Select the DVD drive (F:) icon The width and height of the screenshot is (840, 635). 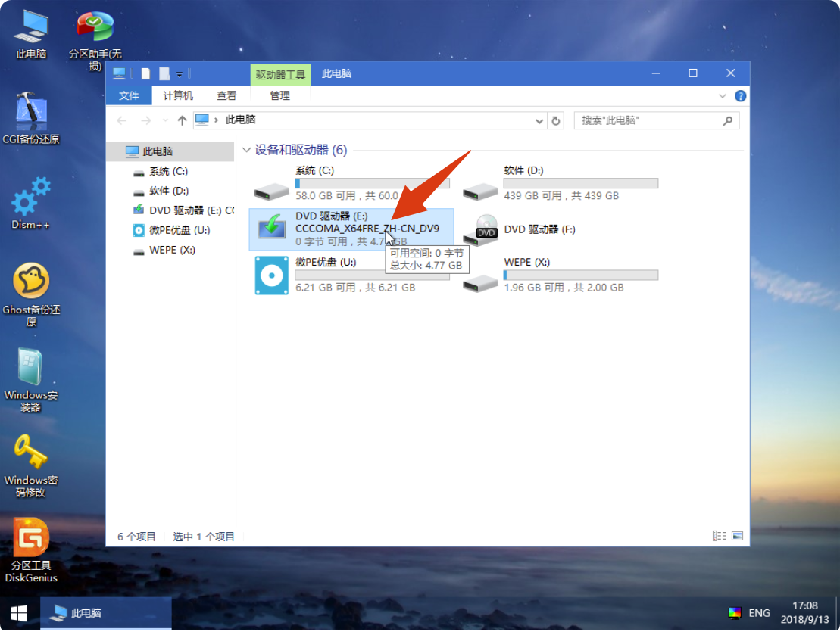pyautogui.click(x=486, y=229)
